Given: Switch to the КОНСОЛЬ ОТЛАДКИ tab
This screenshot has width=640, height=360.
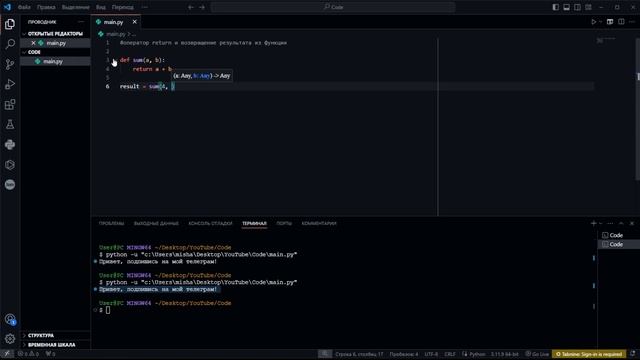Looking at the screenshot, I should coord(210,223).
